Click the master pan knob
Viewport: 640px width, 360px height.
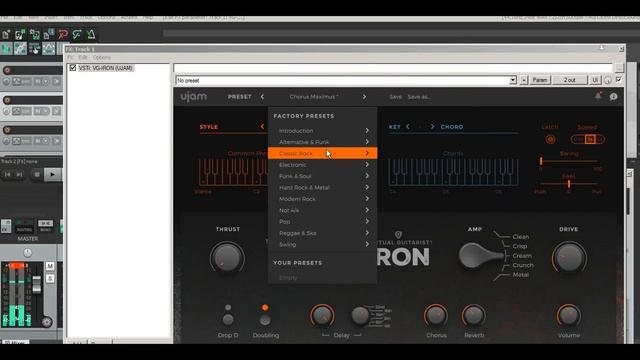pos(27,253)
